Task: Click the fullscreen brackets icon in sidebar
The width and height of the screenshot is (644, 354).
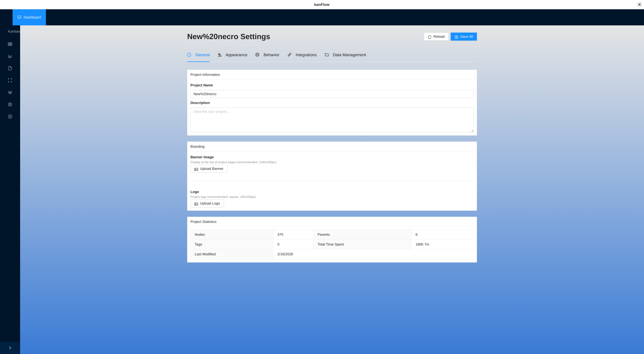Action: [x=10, y=80]
